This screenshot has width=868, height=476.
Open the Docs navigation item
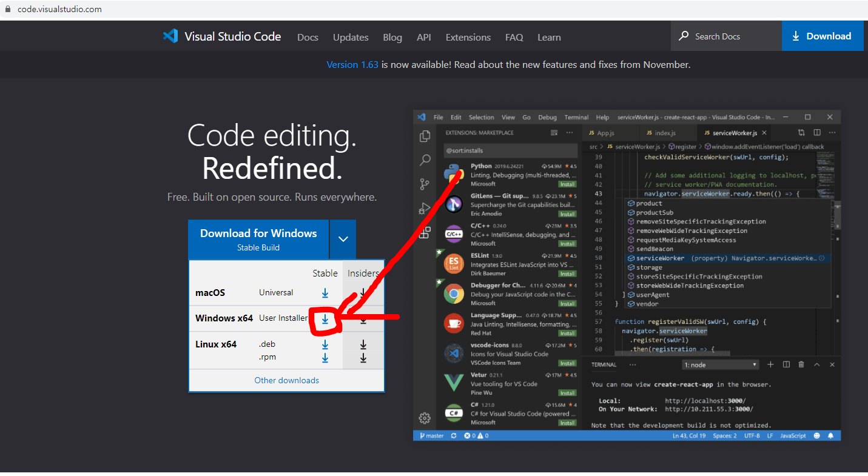[x=308, y=37]
